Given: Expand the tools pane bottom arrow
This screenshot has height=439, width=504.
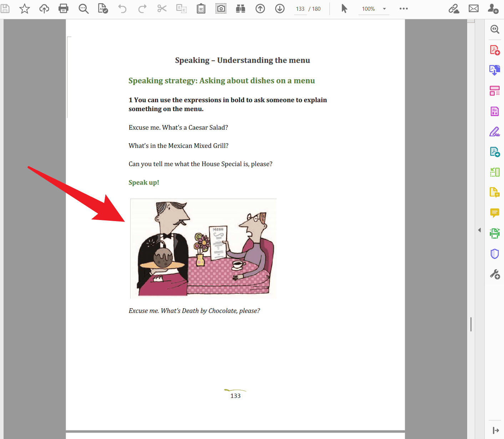Looking at the screenshot, I should point(496,430).
